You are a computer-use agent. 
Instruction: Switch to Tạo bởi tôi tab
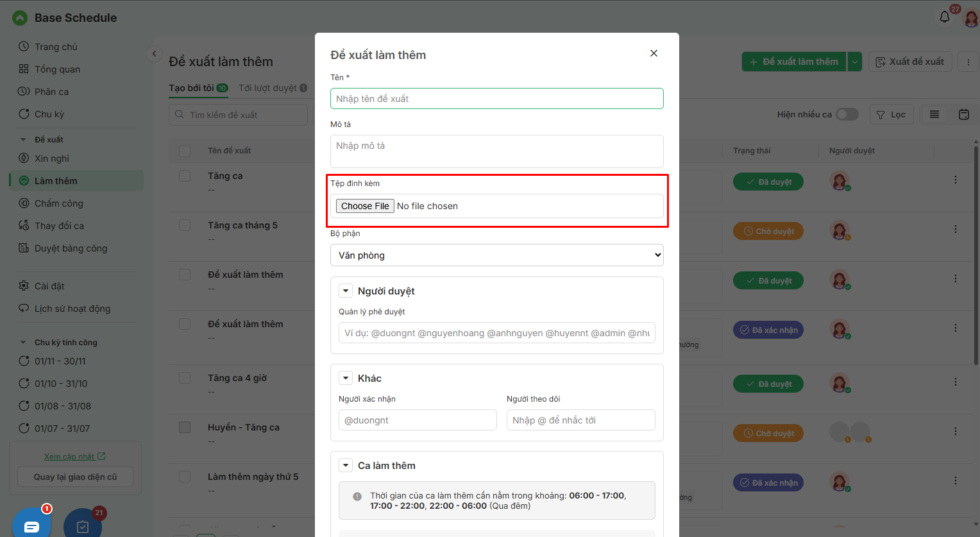tap(198, 88)
